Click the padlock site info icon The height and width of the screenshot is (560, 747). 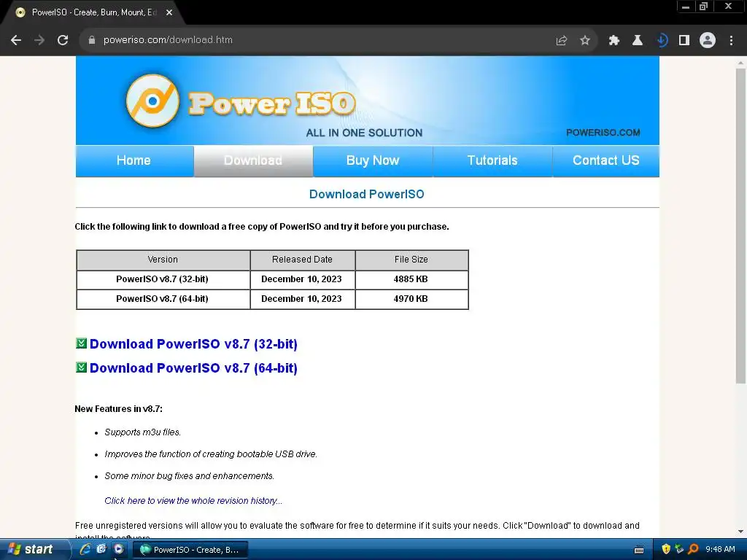tap(92, 40)
